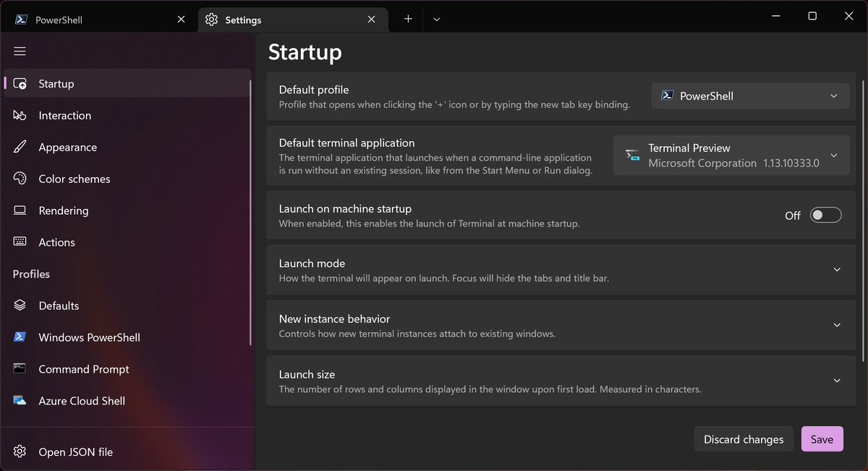868x471 pixels.
Task: Open the Actions settings page
Action: 127,242
